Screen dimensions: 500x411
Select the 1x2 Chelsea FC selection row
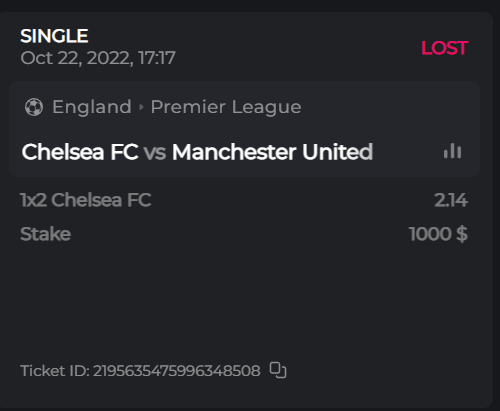click(244, 200)
